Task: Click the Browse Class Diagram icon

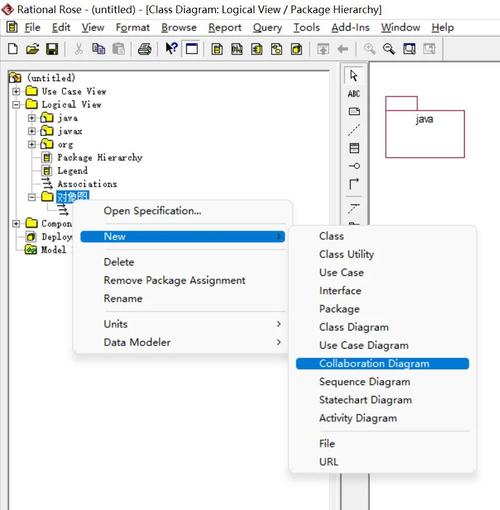Action: coord(217,49)
